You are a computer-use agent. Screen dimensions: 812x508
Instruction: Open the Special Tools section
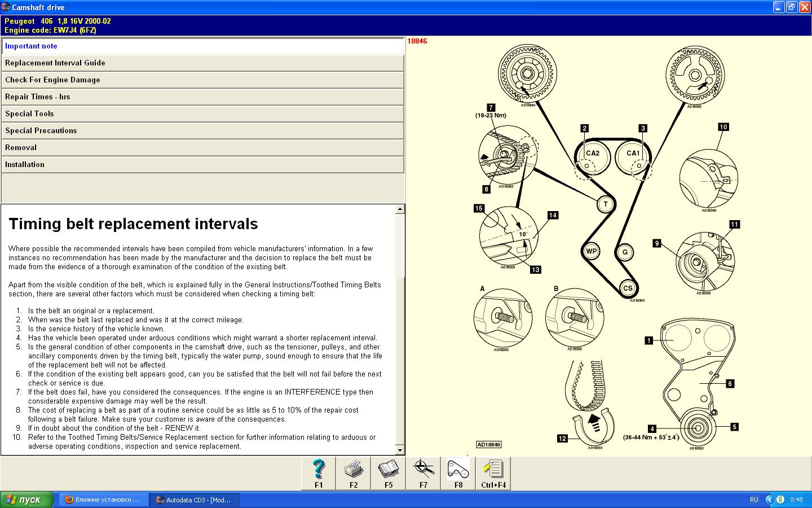coord(202,114)
